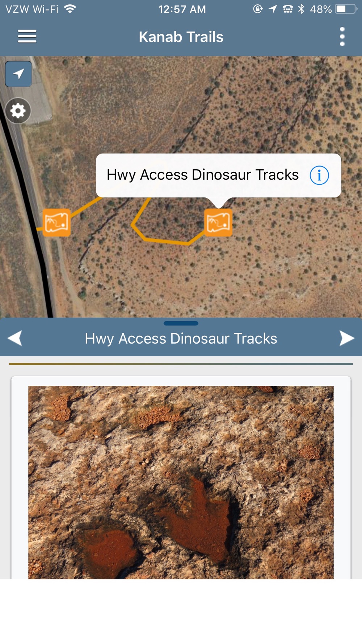Go to next trail with right arrow
The width and height of the screenshot is (362, 644).
(347, 338)
